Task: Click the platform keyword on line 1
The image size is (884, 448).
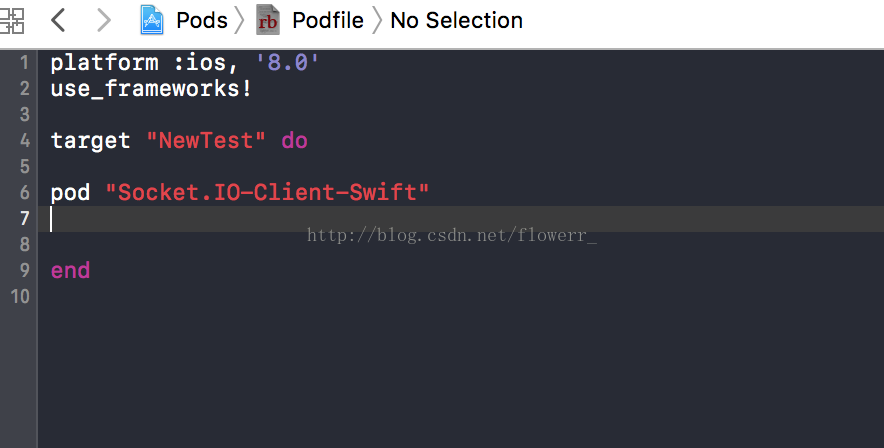Action: 104,63
